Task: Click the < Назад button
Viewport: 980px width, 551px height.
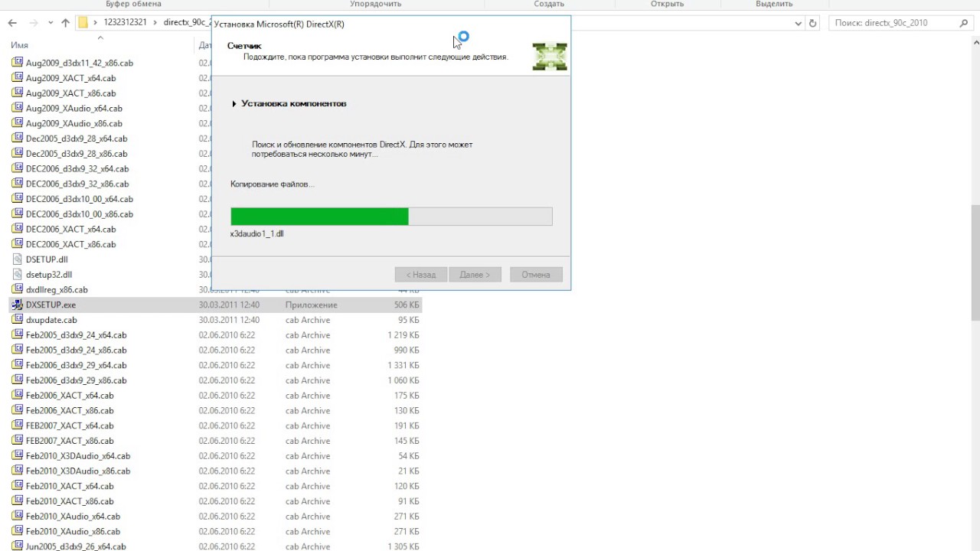Action: [421, 275]
